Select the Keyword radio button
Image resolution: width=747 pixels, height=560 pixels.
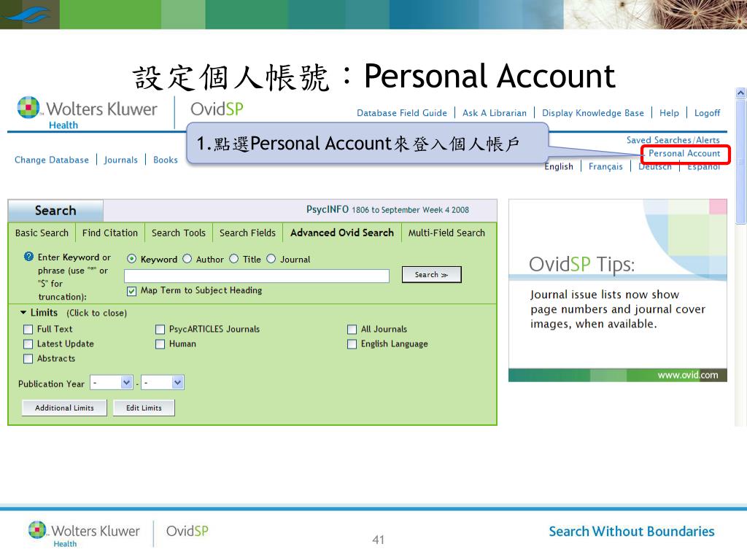click(x=131, y=259)
